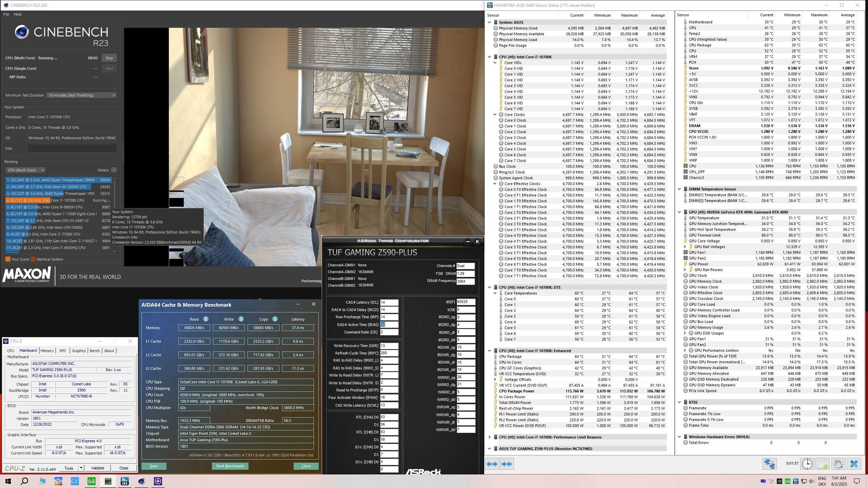The width and height of the screenshot is (868, 488).
Task: Switch to the Bench tab in CPU-Z
Action: click(x=95, y=351)
